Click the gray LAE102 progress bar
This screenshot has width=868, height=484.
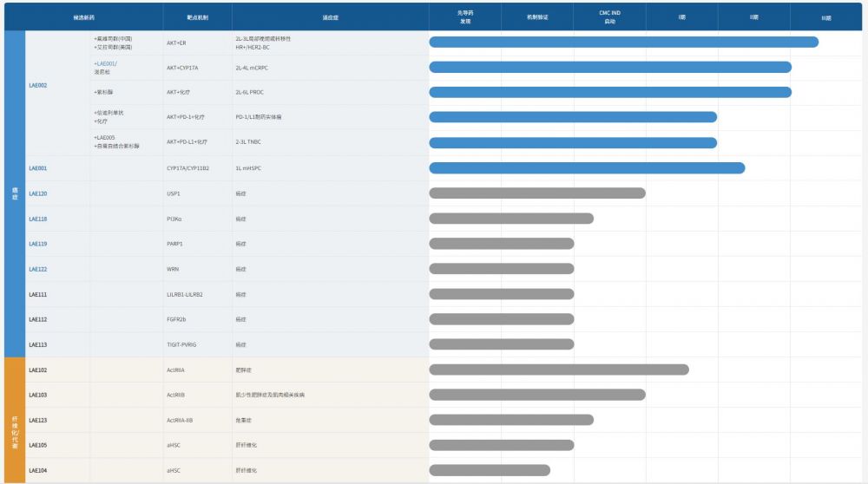point(559,370)
